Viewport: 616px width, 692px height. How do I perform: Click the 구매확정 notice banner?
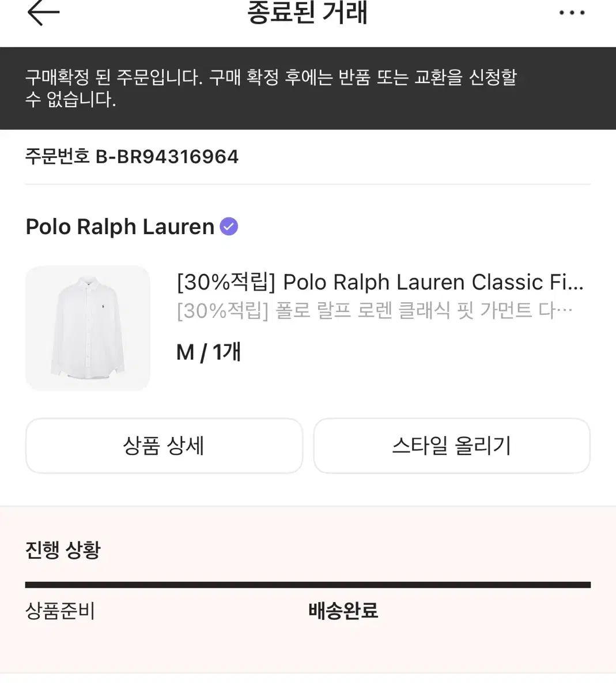tap(271, 88)
